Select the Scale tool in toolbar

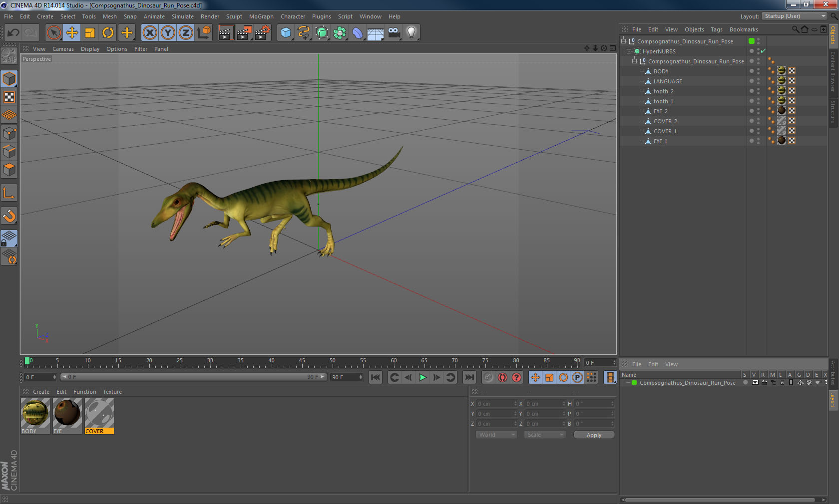90,33
